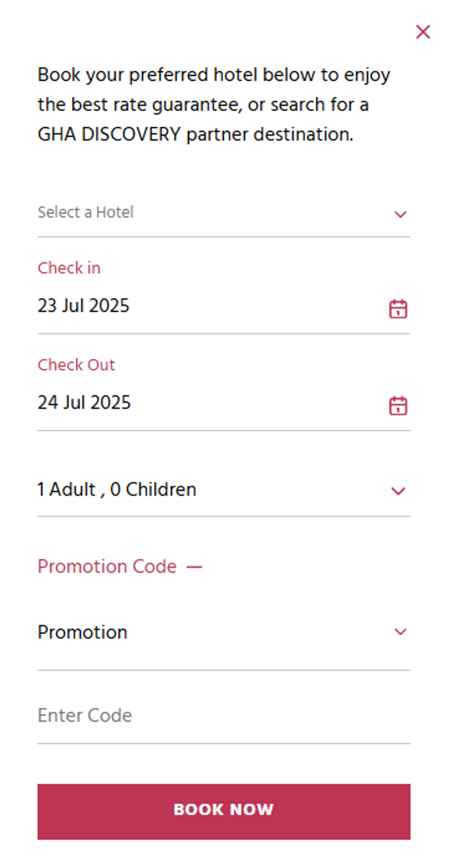The height and width of the screenshot is (868, 460).
Task: Click the 'GHA DISCOVERY' text in the intro
Action: pyautogui.click(x=109, y=135)
